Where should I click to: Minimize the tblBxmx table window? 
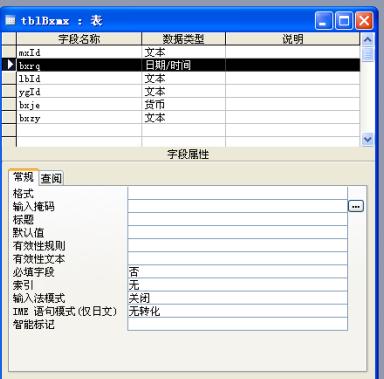click(324, 21)
